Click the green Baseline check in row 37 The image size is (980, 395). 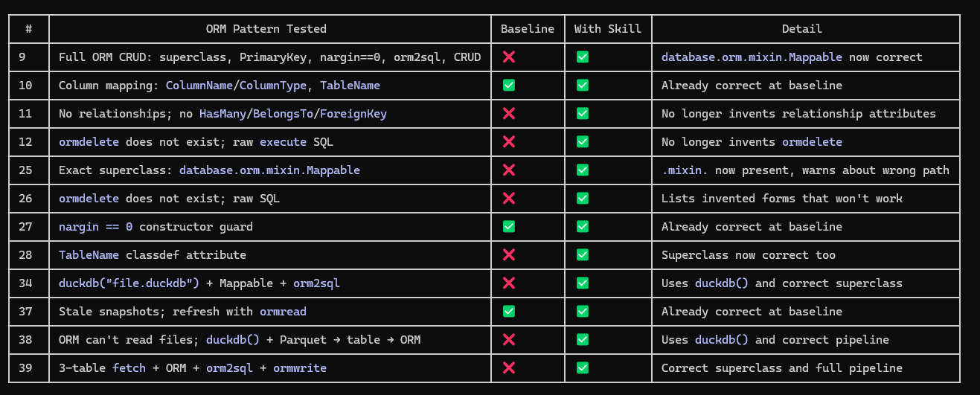pos(509,311)
